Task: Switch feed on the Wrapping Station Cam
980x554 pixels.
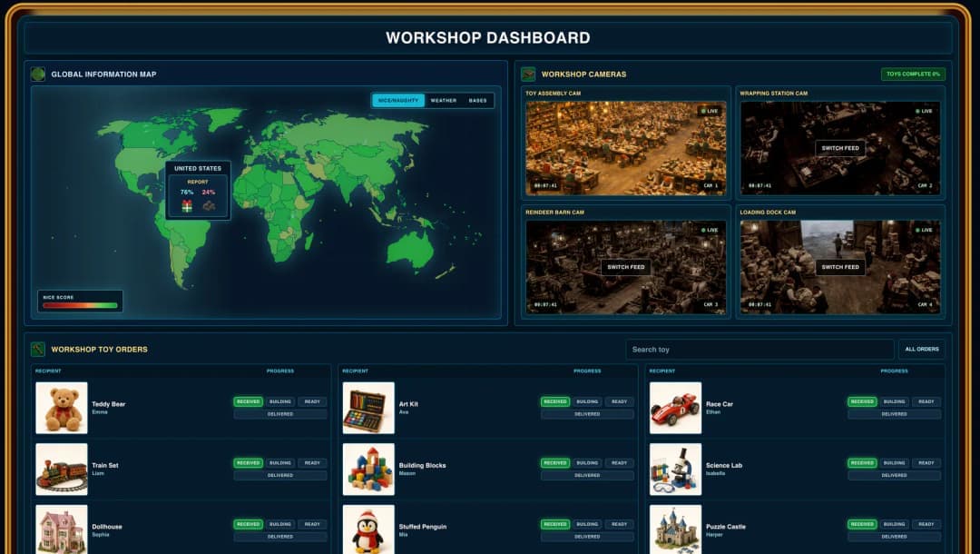Action: pyautogui.click(x=840, y=148)
